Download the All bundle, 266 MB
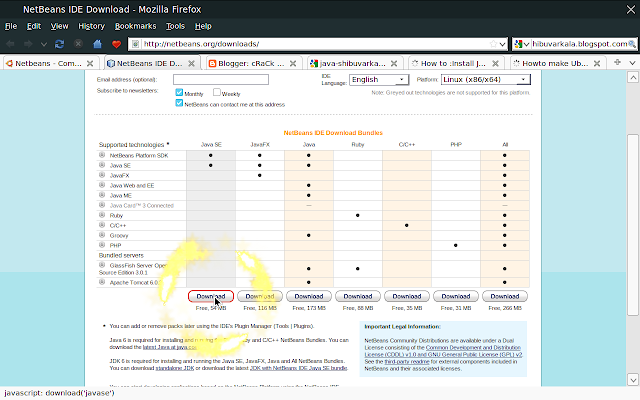This screenshot has height=400, width=640. click(505, 296)
